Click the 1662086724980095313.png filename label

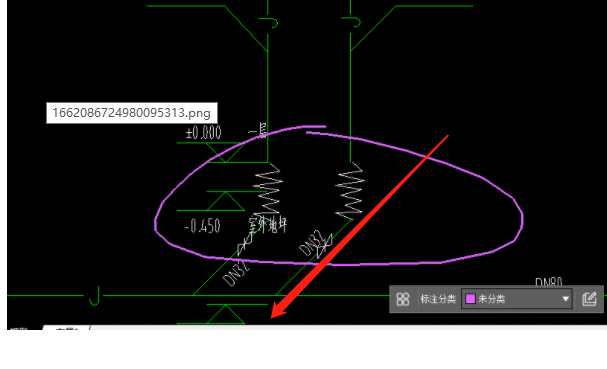tap(132, 113)
